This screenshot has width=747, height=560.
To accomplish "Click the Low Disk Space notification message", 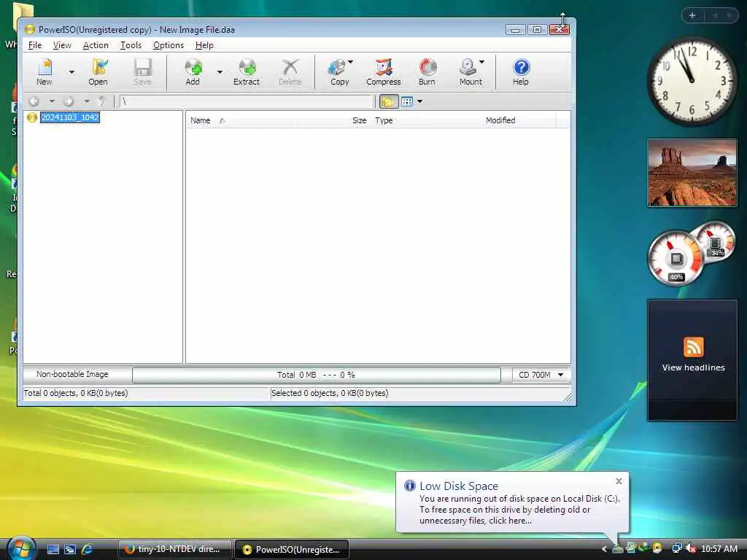I will coord(519,510).
